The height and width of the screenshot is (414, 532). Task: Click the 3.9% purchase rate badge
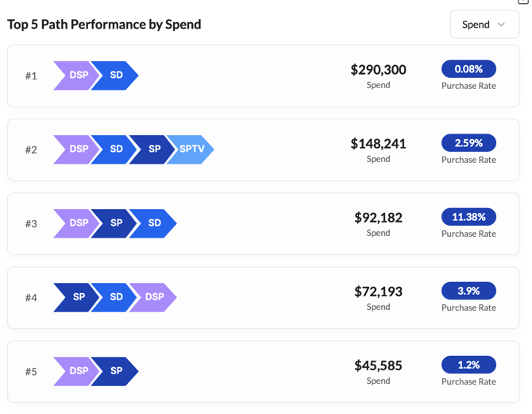(468, 291)
